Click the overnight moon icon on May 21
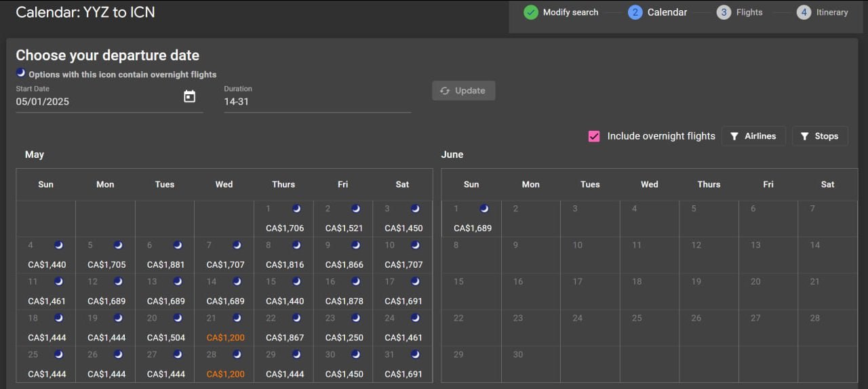Screen dimensions: 868x389 237,319
